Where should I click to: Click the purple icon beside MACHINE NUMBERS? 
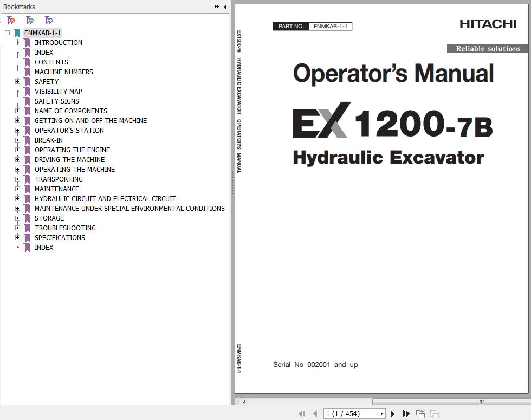(x=27, y=72)
